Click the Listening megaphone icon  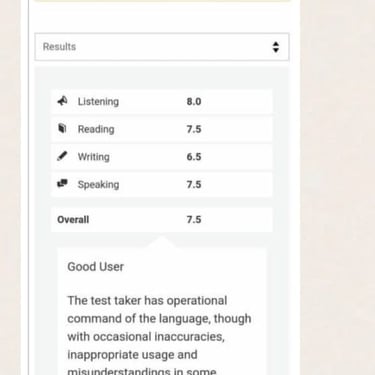tap(62, 101)
